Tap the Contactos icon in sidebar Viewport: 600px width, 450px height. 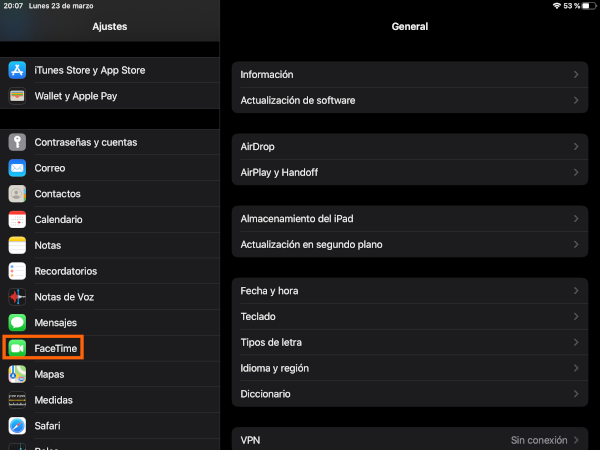tap(17, 194)
